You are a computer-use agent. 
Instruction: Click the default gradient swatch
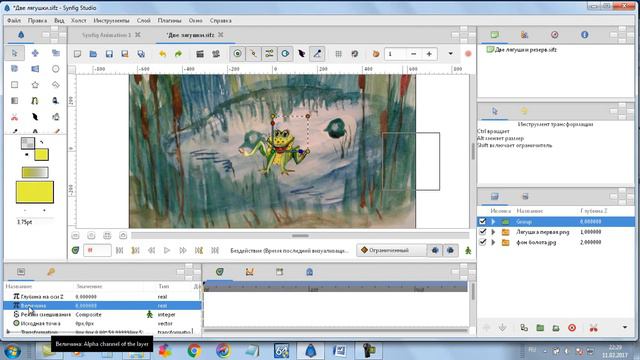point(35,173)
